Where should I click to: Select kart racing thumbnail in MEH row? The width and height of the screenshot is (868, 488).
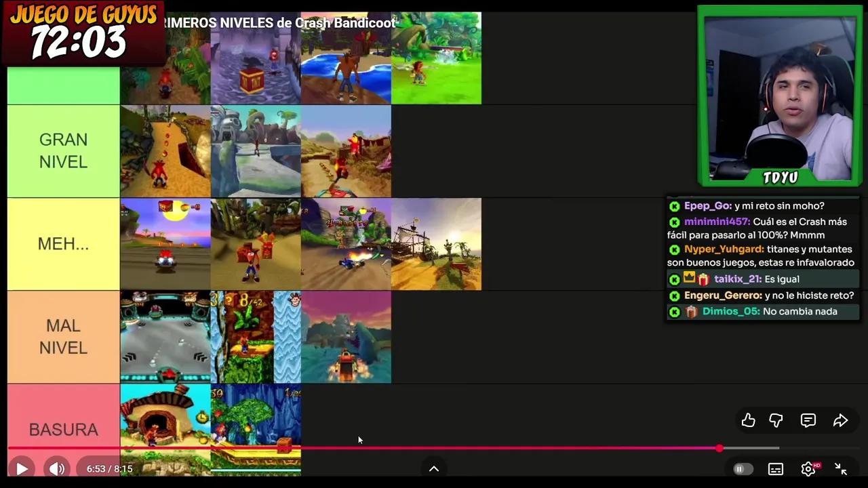tap(165, 244)
